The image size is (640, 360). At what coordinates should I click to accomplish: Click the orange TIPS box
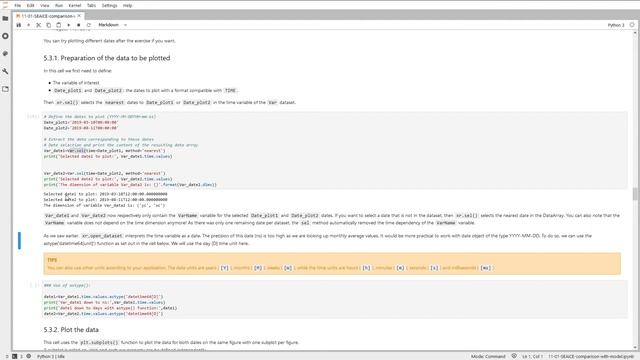click(332, 264)
